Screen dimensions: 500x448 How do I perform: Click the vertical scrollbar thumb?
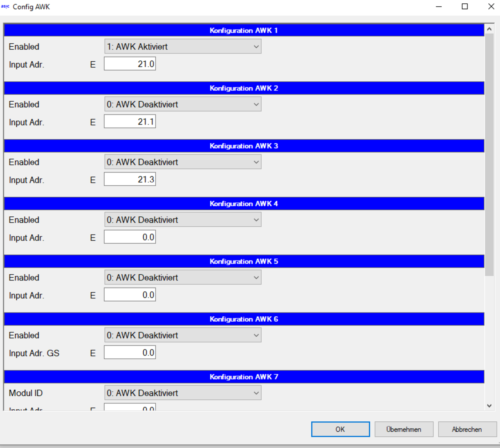click(489, 154)
